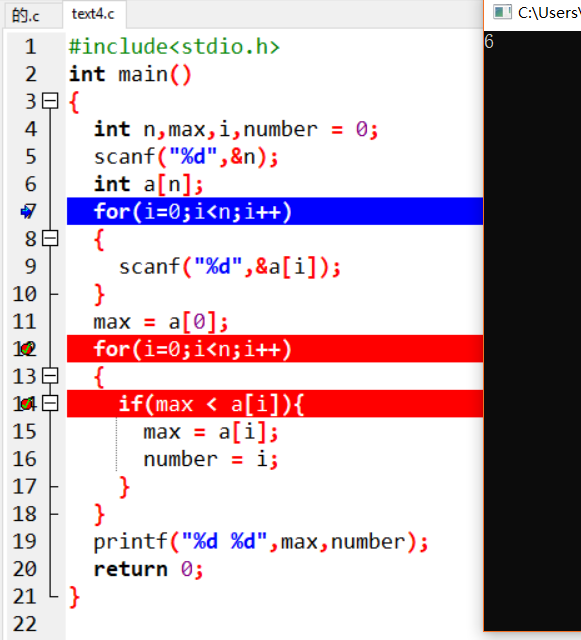The image size is (581, 640).
Task: Click the int a[n]; declaration
Action: click(148, 184)
